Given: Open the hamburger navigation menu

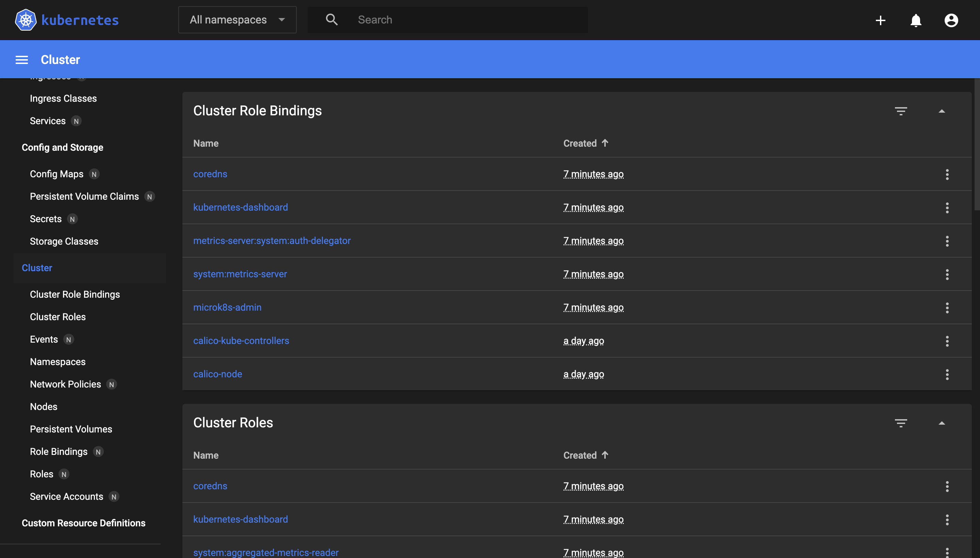Looking at the screenshot, I should pyautogui.click(x=22, y=60).
